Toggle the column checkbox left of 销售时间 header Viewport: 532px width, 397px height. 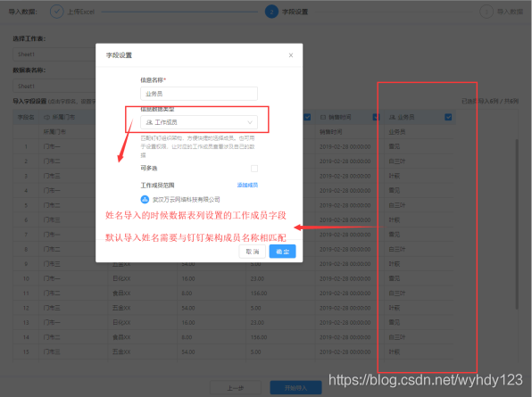click(307, 117)
